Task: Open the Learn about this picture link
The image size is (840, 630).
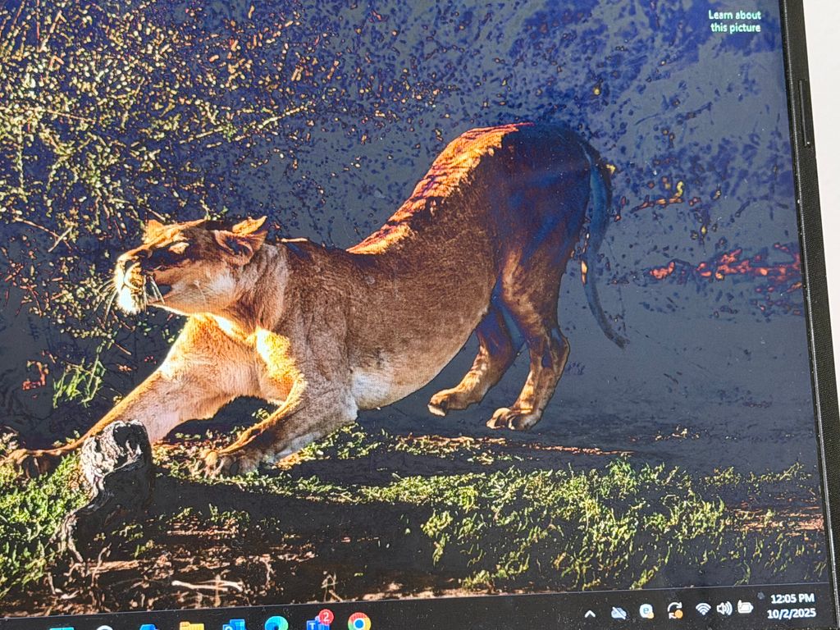Action: click(735, 21)
